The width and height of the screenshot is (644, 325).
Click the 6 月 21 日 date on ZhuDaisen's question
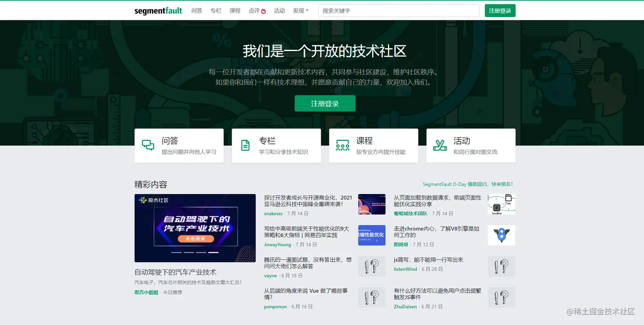coord(432,307)
